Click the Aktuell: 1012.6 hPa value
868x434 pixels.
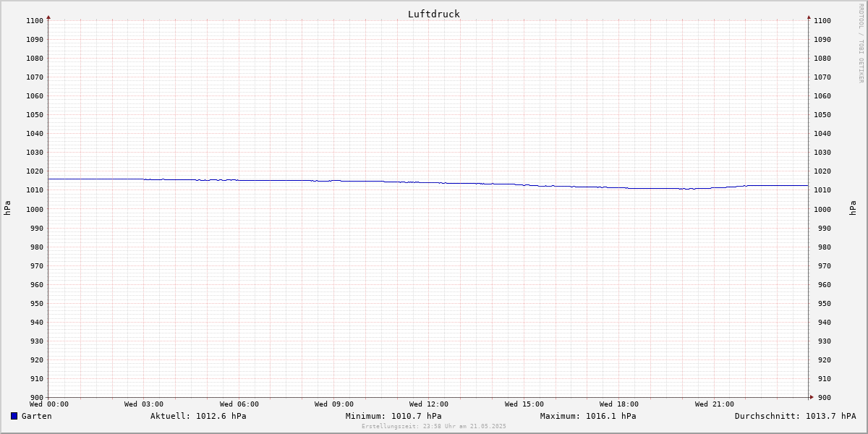(x=198, y=416)
